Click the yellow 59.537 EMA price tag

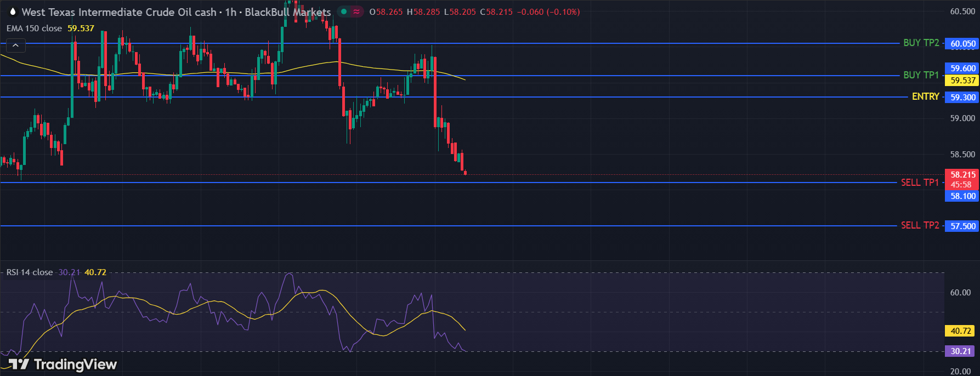pos(962,81)
